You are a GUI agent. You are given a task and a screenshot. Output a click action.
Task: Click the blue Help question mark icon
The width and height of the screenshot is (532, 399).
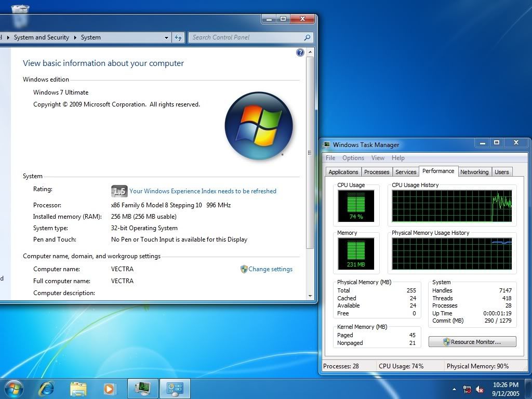(x=300, y=52)
